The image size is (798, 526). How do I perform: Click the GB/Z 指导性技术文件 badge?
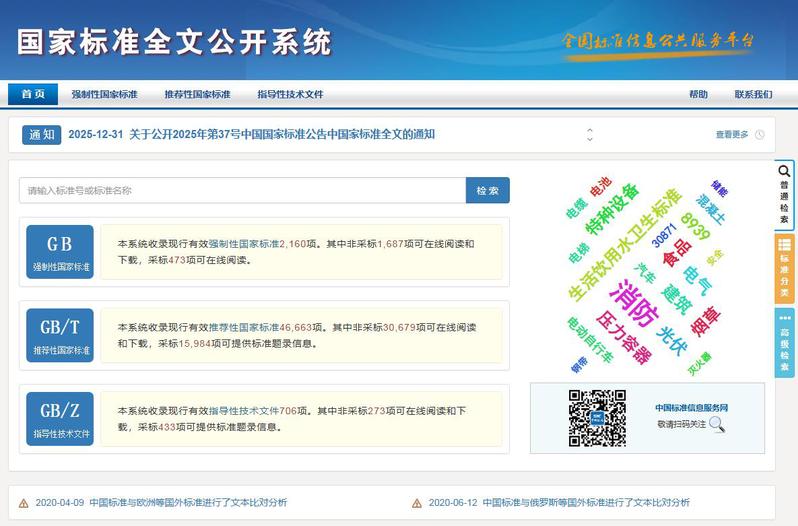click(60, 419)
